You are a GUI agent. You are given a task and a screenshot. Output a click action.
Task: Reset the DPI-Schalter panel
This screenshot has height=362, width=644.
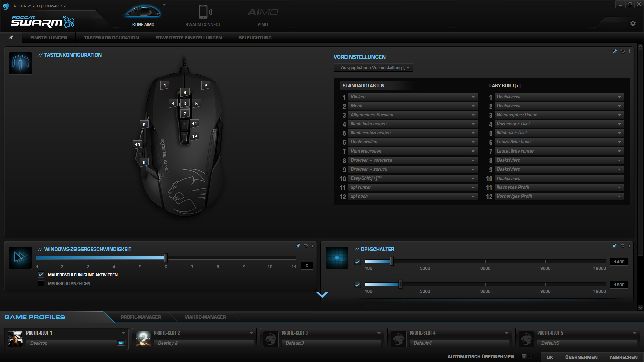(x=622, y=246)
